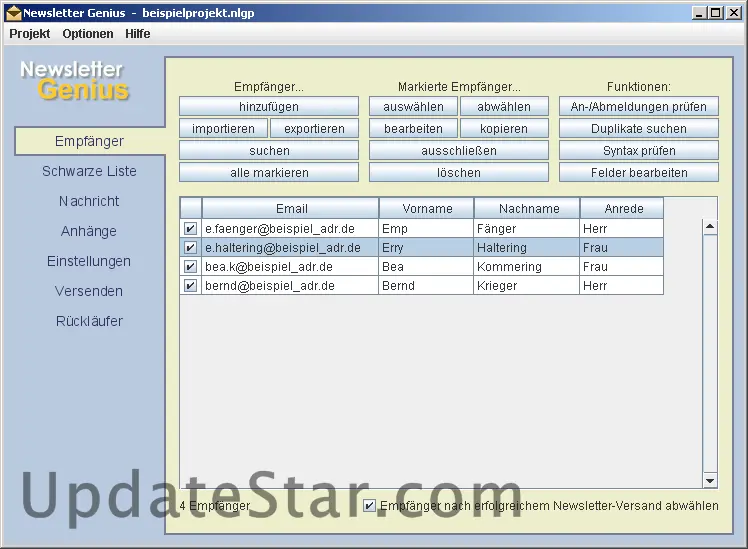This screenshot has height=549, width=748.
Task: Sort by the Anrede column header
Action: (622, 208)
